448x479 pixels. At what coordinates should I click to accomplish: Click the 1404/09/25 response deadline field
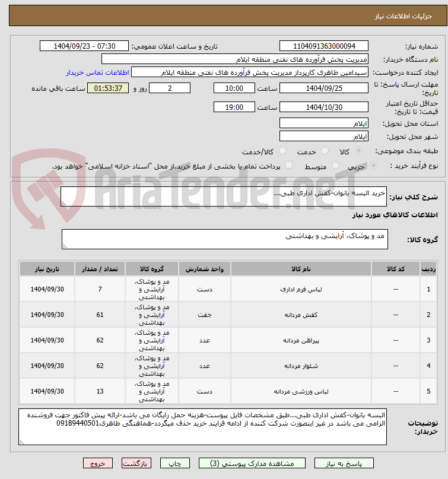(x=324, y=88)
